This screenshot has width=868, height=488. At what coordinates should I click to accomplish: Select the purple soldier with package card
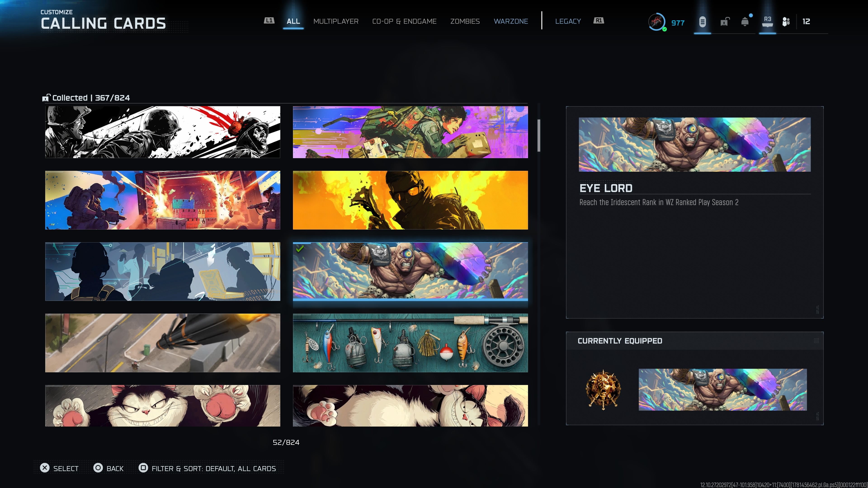(x=410, y=132)
